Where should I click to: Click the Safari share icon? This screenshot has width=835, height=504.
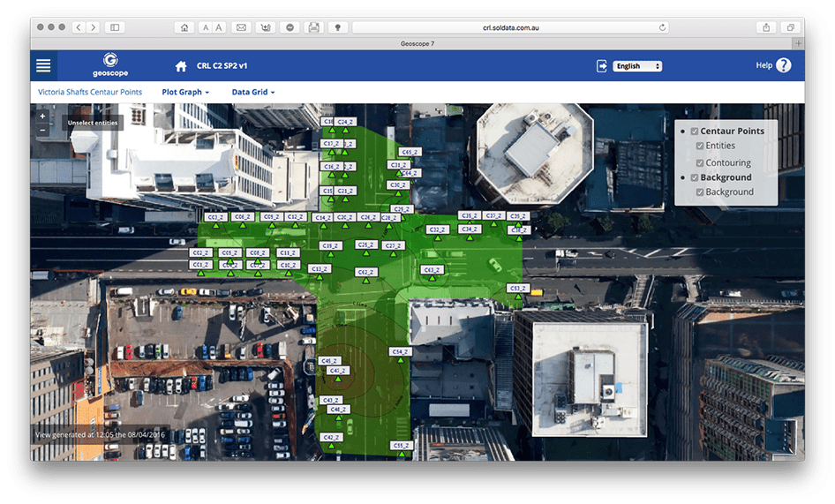(x=766, y=27)
